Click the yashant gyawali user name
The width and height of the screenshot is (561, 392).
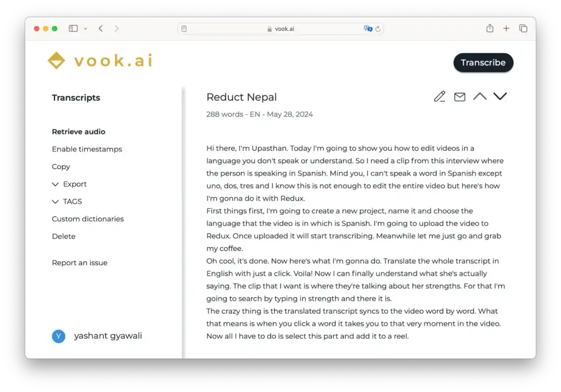[x=108, y=336]
